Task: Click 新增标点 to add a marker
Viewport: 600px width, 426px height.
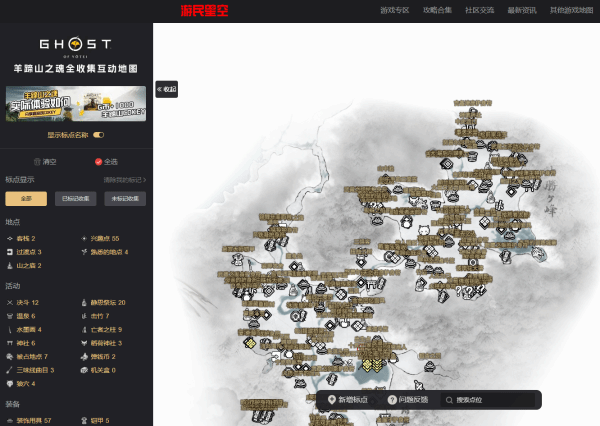Action: (x=348, y=400)
